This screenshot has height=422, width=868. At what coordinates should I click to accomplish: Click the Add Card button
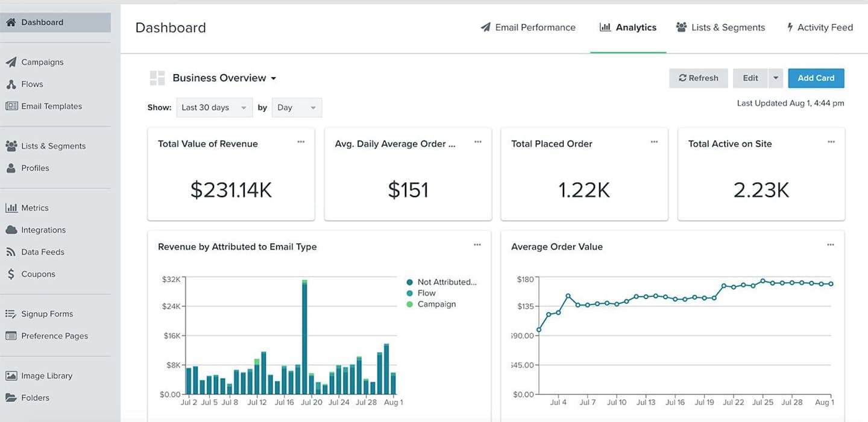click(x=816, y=78)
